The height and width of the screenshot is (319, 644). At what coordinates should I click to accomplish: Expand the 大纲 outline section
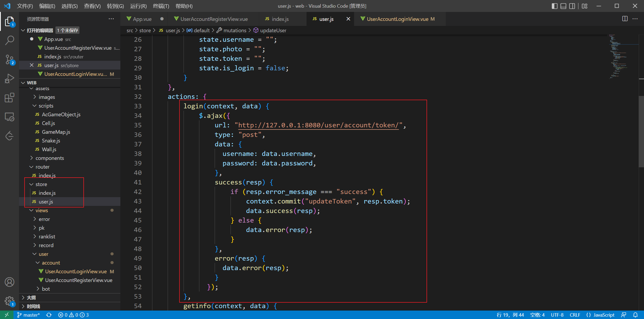point(31,298)
